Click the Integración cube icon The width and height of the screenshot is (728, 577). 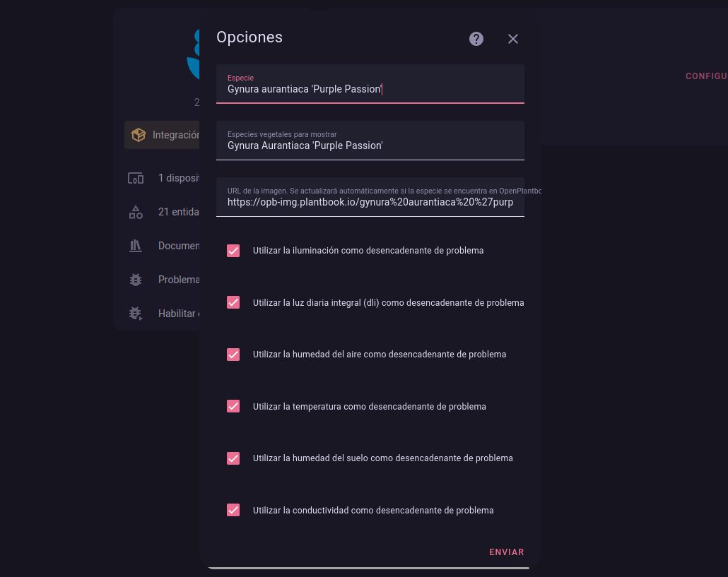pyautogui.click(x=139, y=135)
